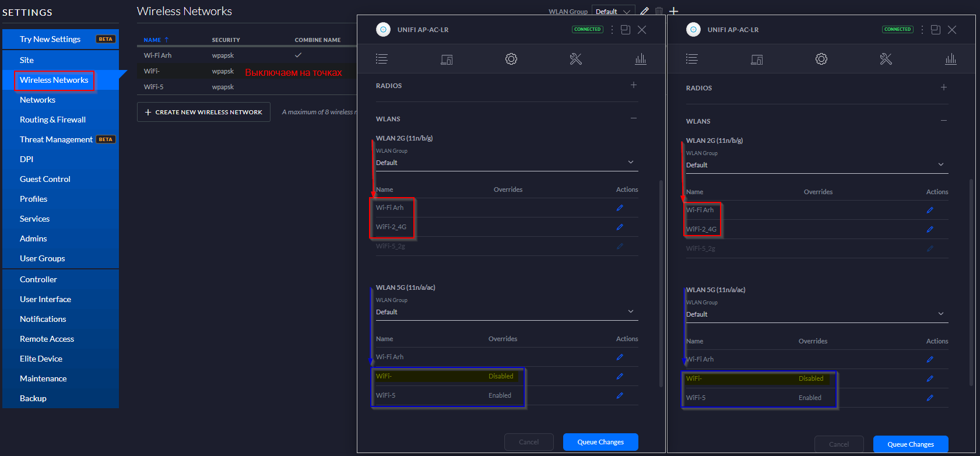Viewport: 980px width, 456px height.
Task: Open the Tools wrench tab in right device panel
Action: click(886, 59)
